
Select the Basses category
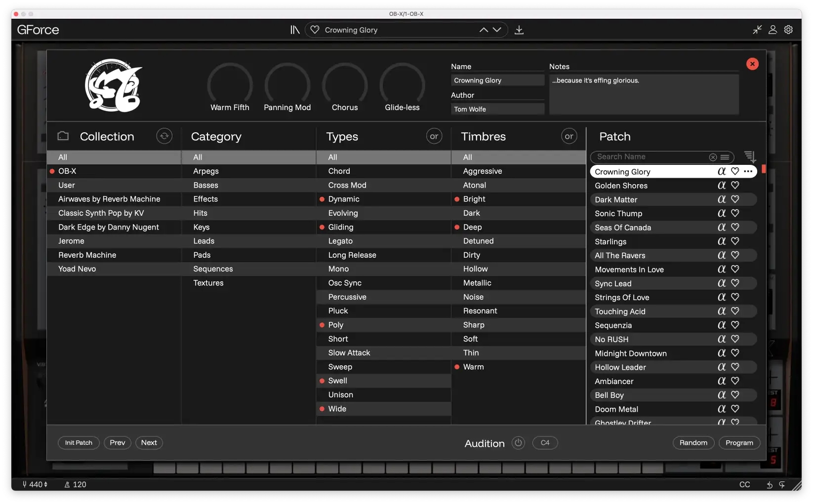coord(248,185)
